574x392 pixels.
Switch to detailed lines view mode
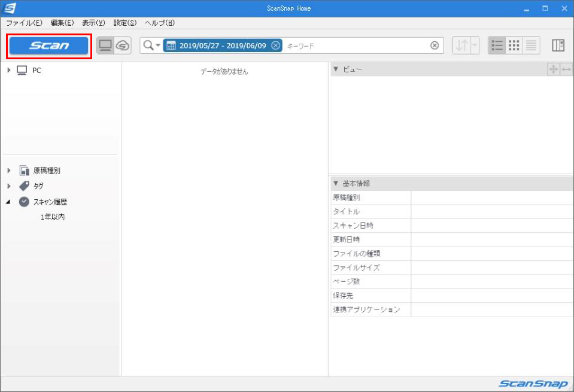[531, 45]
